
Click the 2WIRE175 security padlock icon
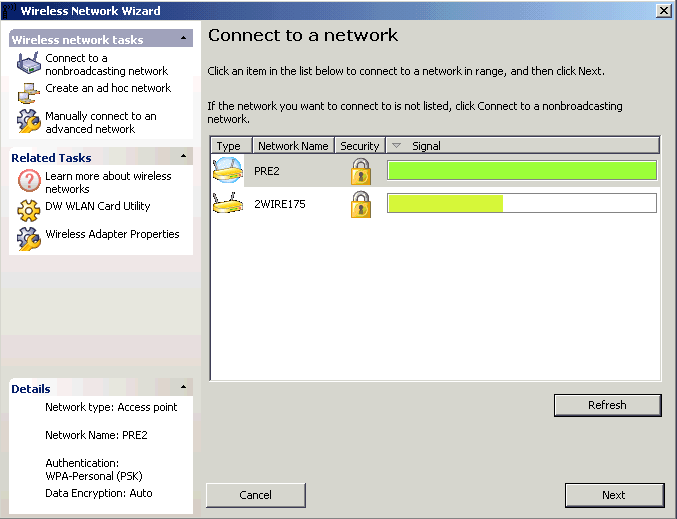361,204
